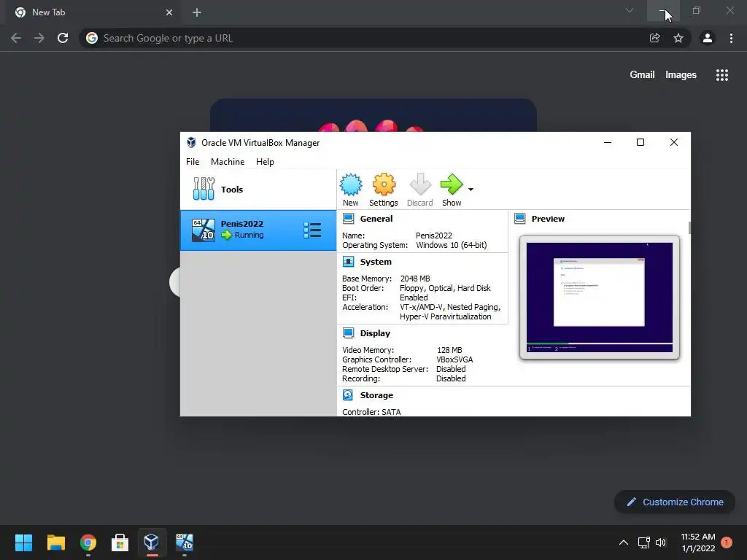Open Chrome profile icon
Image resolution: width=747 pixels, height=560 pixels.
708,38
